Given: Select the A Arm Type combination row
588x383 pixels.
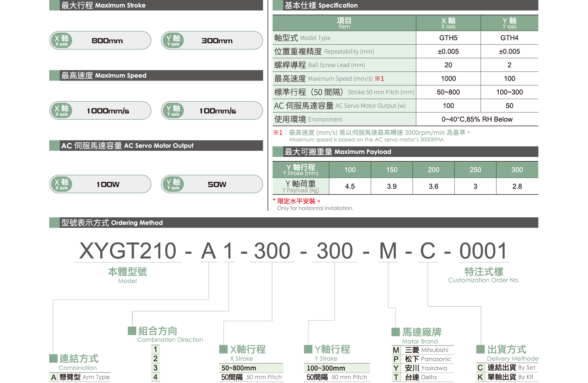Looking at the screenshot, I should [x=80, y=377].
